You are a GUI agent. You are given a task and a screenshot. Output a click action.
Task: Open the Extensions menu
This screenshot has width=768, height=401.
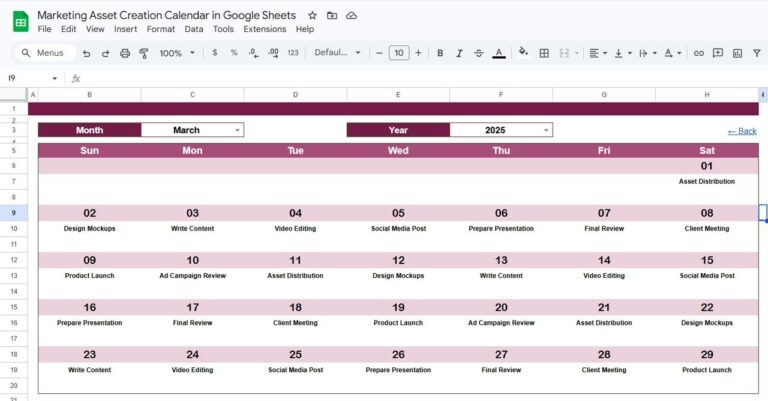pos(264,29)
